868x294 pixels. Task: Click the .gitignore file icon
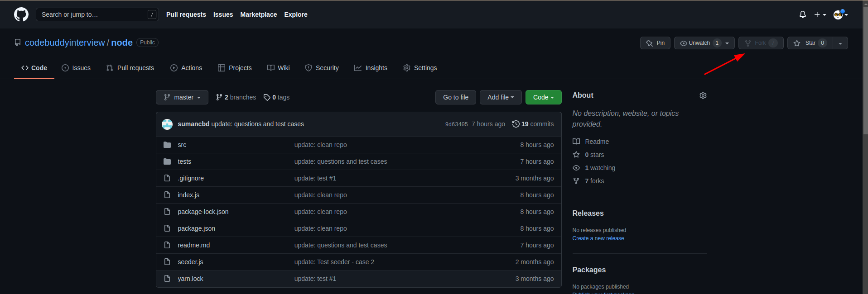coord(167,178)
